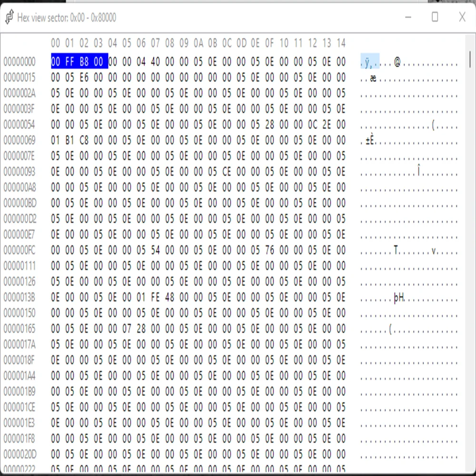Click byte 76 in row 000000FC
The width and height of the screenshot is (476, 476).
(x=270, y=250)
